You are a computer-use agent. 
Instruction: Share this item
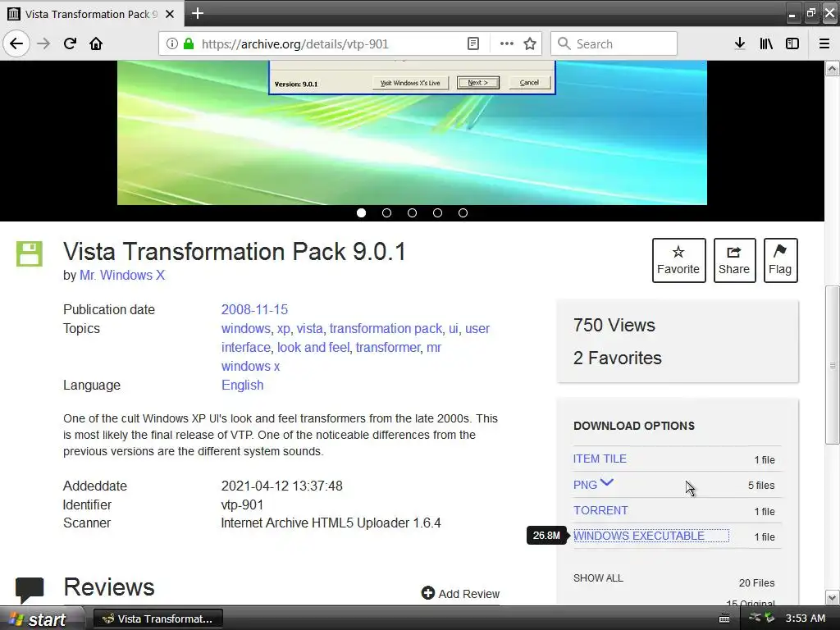pyautogui.click(x=734, y=260)
